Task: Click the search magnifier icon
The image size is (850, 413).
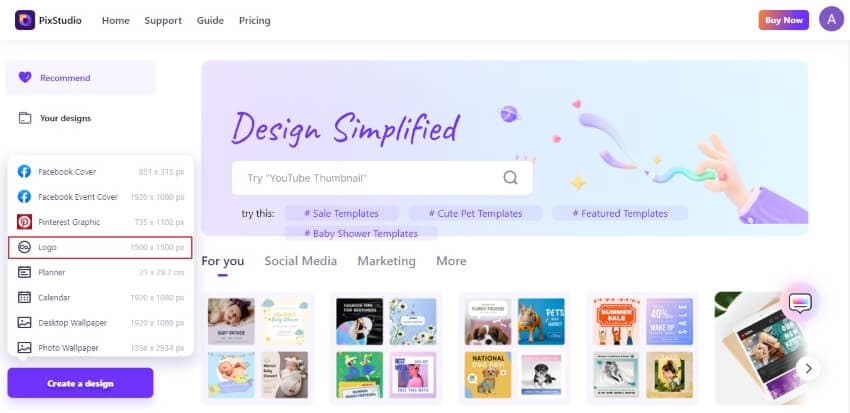Action: pos(510,178)
